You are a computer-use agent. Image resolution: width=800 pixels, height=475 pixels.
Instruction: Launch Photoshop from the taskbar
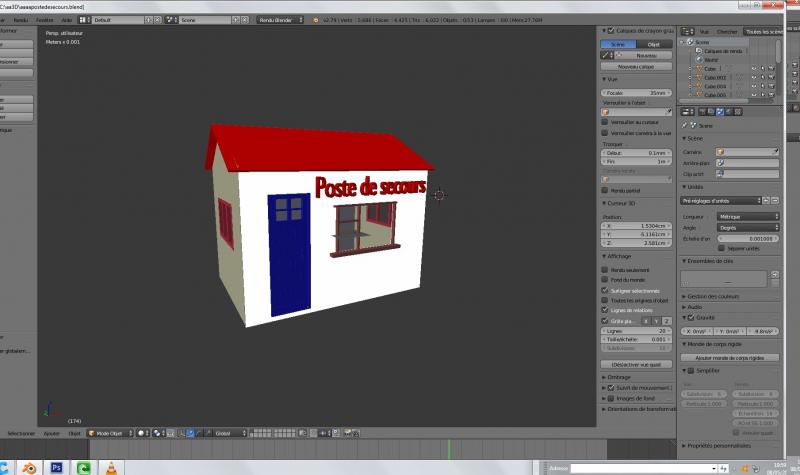point(57,467)
